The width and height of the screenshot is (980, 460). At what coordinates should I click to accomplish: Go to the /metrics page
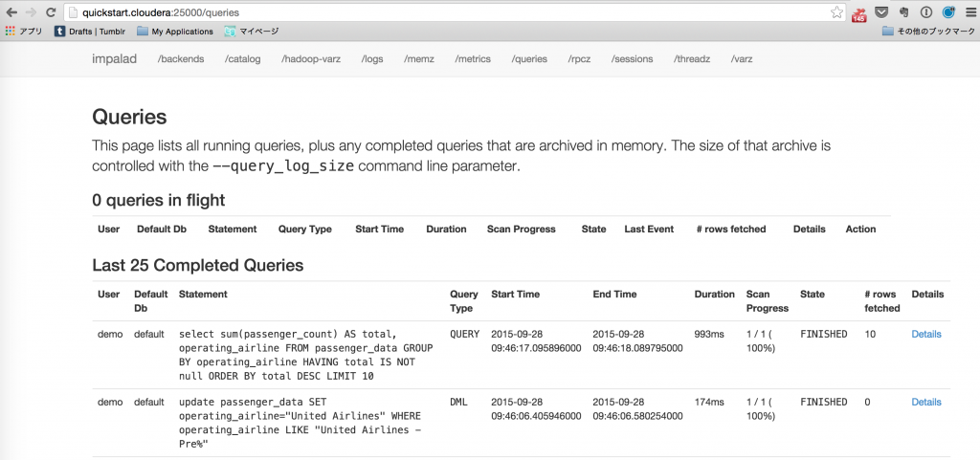click(473, 58)
